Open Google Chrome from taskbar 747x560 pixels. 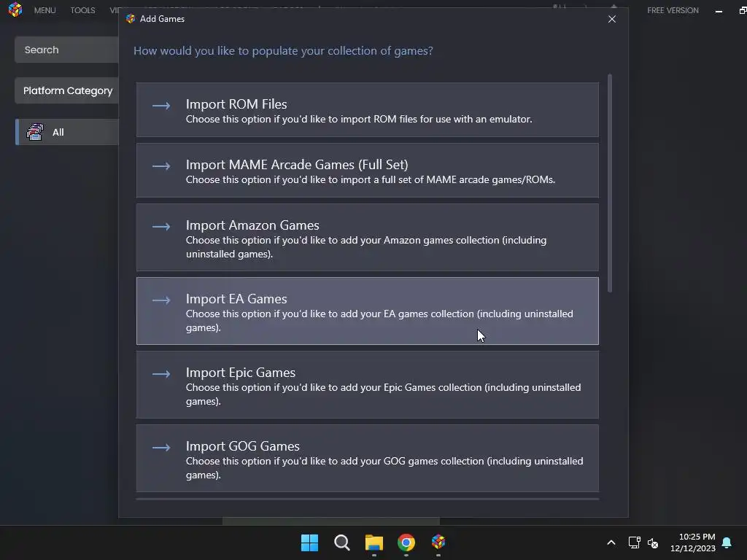tap(406, 542)
